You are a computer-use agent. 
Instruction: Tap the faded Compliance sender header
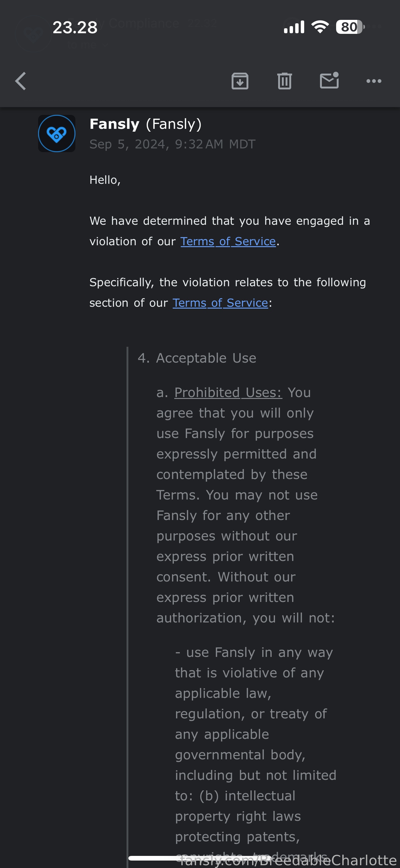coord(144,23)
